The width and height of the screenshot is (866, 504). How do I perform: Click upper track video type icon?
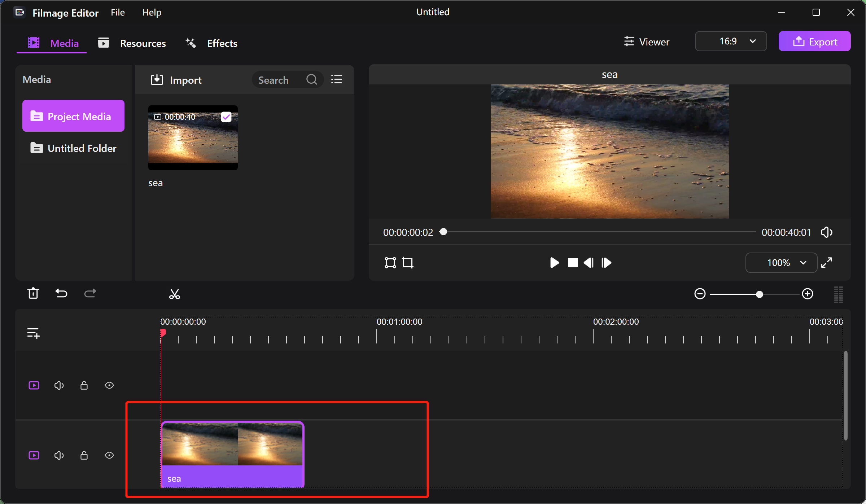pos(34,385)
